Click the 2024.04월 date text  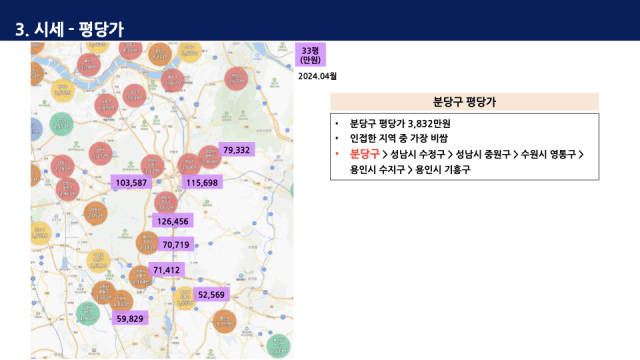coord(317,76)
